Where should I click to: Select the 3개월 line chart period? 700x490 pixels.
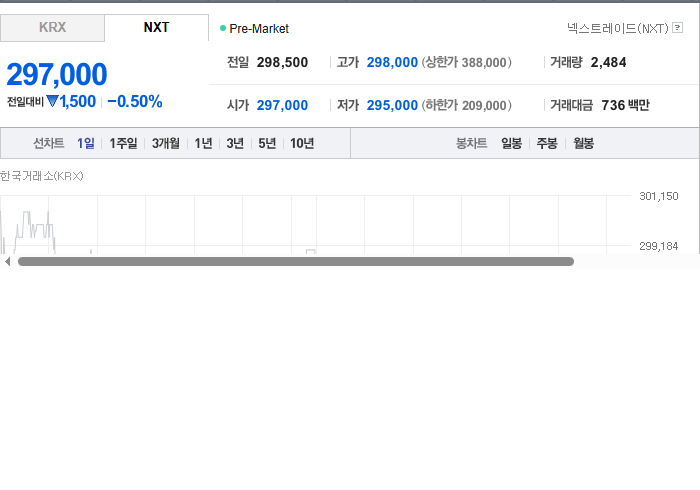coord(166,143)
